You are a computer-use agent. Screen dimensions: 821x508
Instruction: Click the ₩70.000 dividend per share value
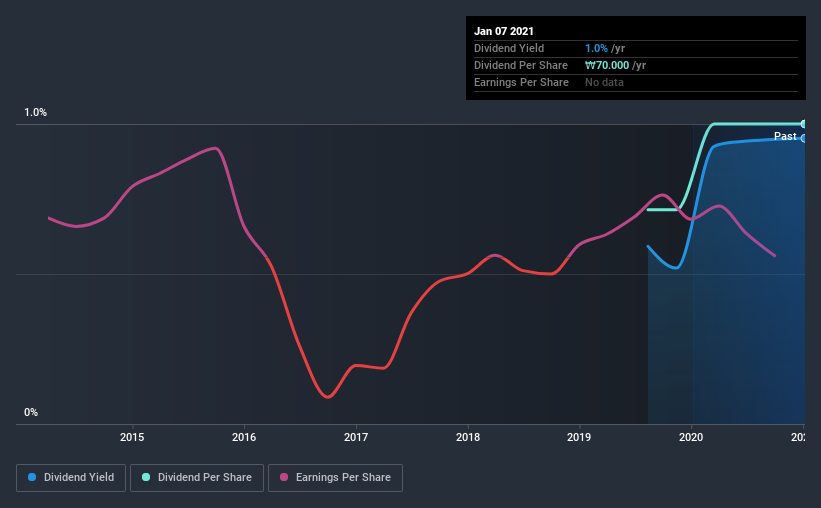tap(607, 65)
